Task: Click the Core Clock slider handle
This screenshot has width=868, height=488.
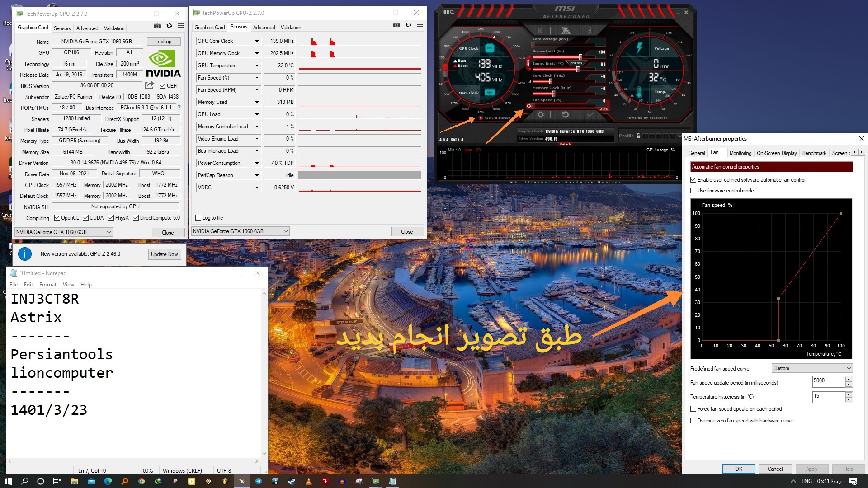Action: tap(550, 81)
